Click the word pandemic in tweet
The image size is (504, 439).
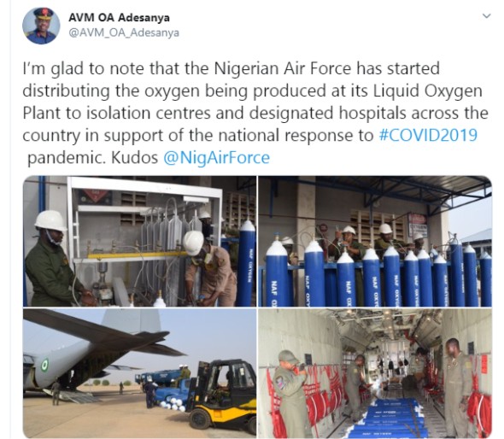coord(67,158)
